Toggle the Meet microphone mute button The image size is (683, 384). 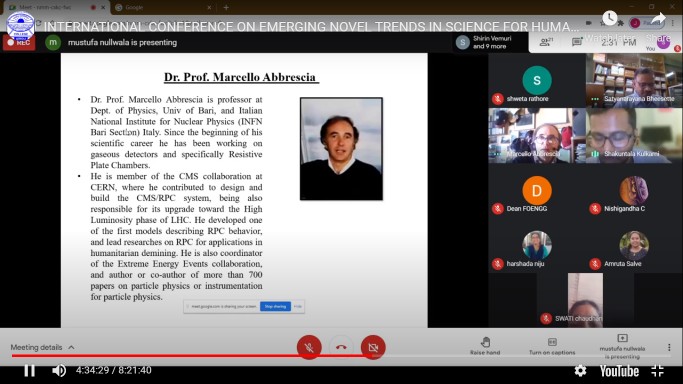[309, 347]
